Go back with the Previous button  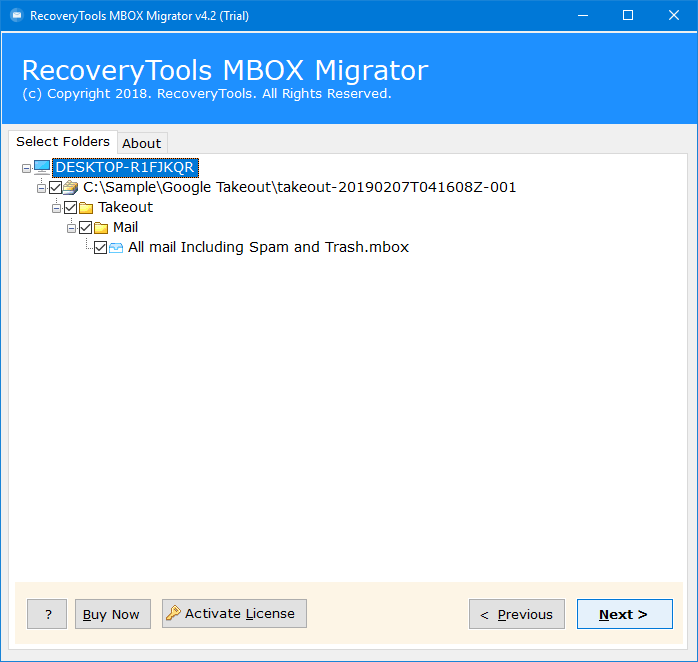[517, 614]
